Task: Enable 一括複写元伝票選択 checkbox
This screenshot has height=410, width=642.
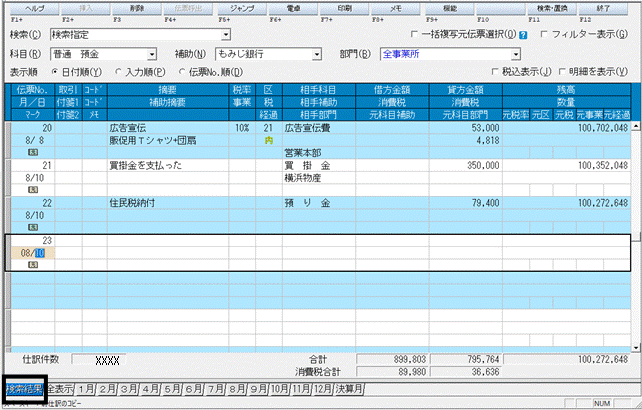Action: pyautogui.click(x=414, y=34)
